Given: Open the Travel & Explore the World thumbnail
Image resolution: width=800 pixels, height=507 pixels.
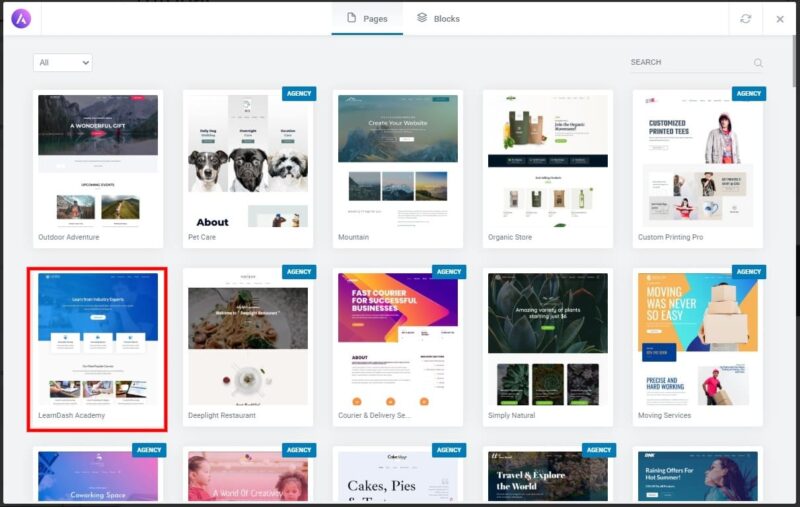Looking at the screenshot, I should coord(548,476).
